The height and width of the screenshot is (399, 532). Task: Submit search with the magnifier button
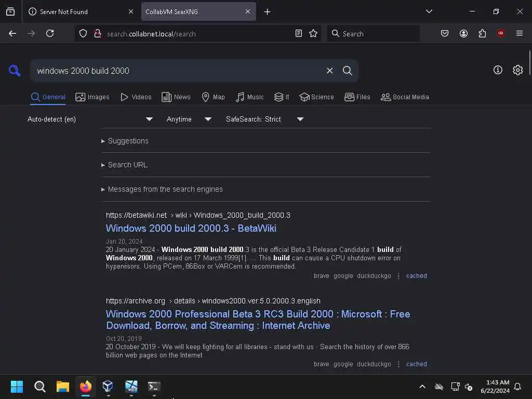tap(347, 71)
